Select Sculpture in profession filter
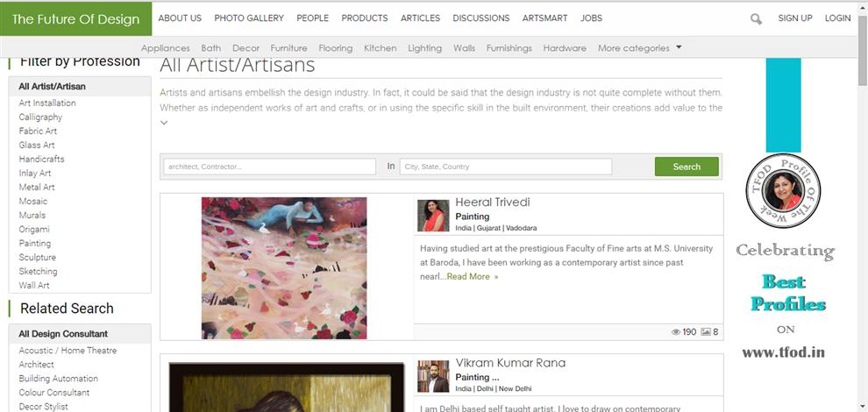 coord(38,258)
